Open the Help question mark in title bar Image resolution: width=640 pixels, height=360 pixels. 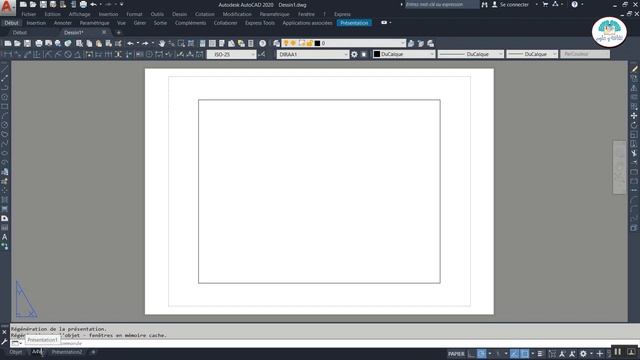point(574,4)
